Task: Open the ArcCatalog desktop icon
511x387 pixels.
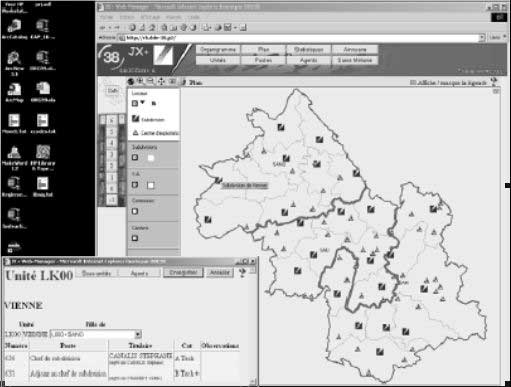Action: coord(14,29)
